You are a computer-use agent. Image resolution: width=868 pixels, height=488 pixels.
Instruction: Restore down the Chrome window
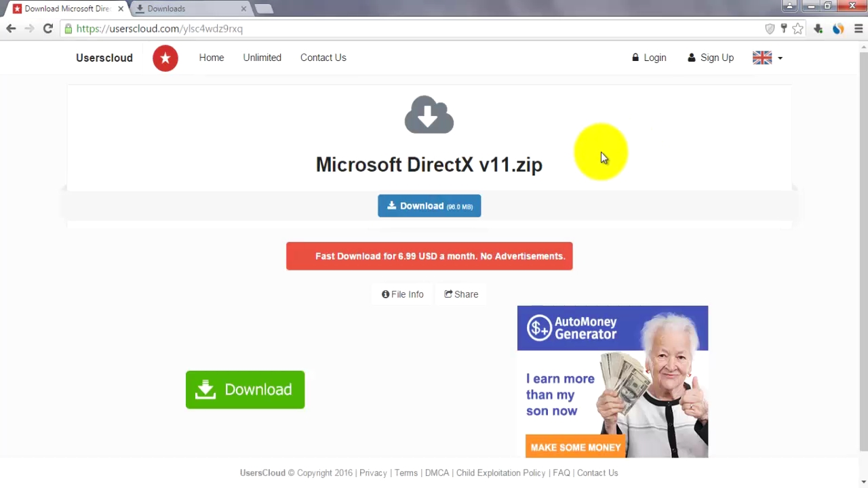click(x=827, y=6)
